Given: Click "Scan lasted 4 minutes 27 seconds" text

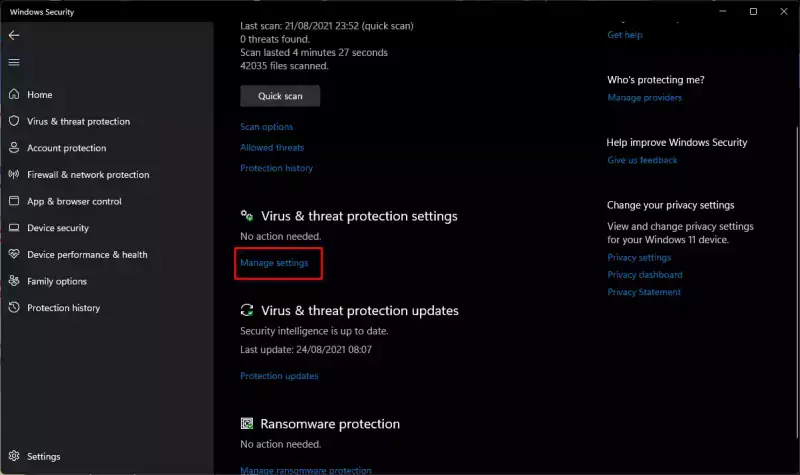Looking at the screenshot, I should tap(314, 53).
